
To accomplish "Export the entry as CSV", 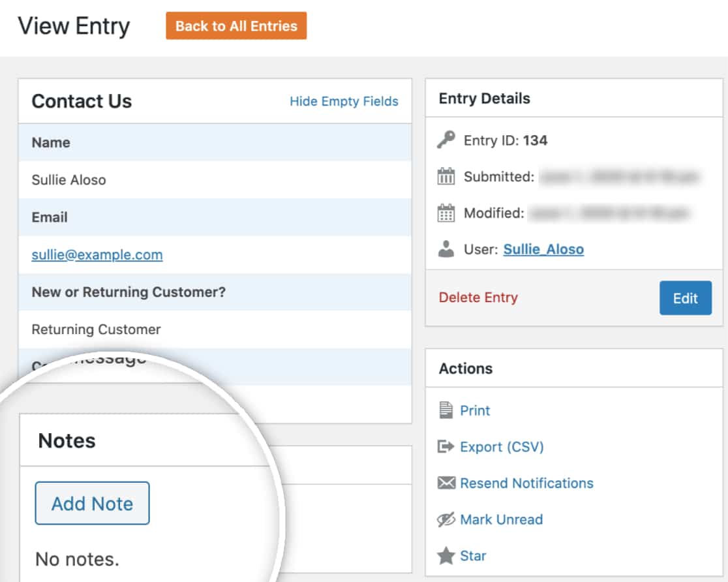I will (502, 447).
